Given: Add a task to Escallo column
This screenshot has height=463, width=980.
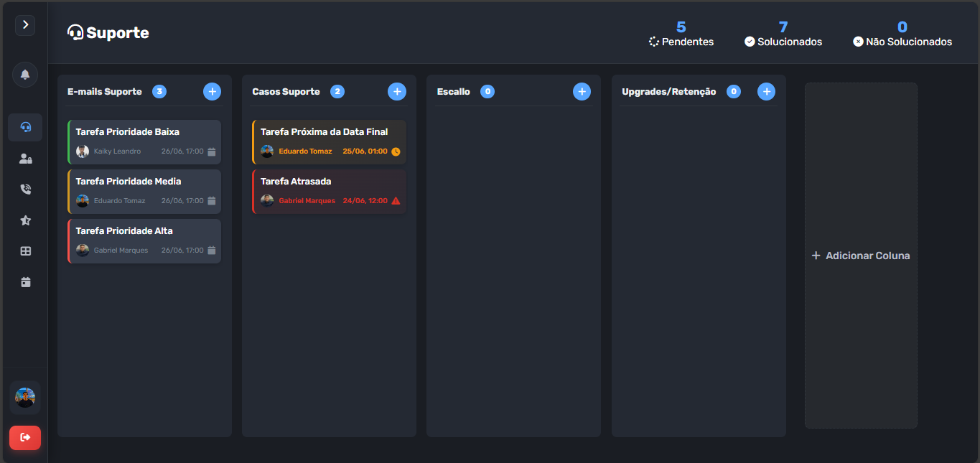Looking at the screenshot, I should tap(582, 91).
